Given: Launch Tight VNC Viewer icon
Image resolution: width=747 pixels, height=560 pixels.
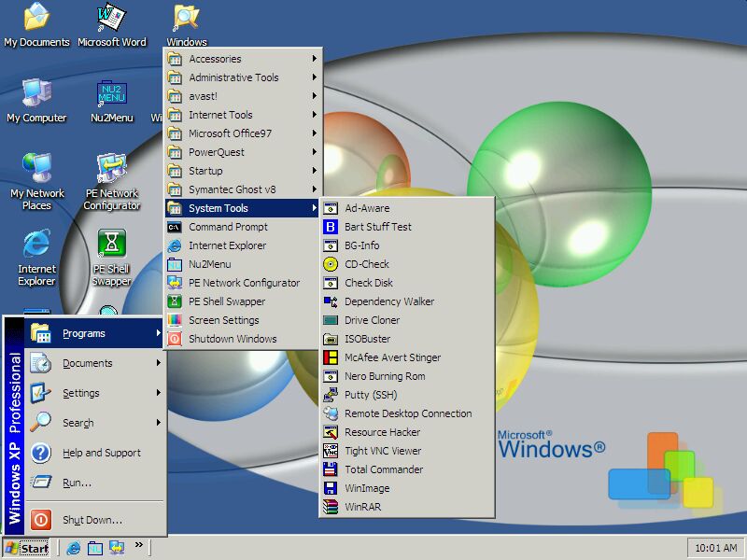Looking at the screenshot, I should point(331,451).
